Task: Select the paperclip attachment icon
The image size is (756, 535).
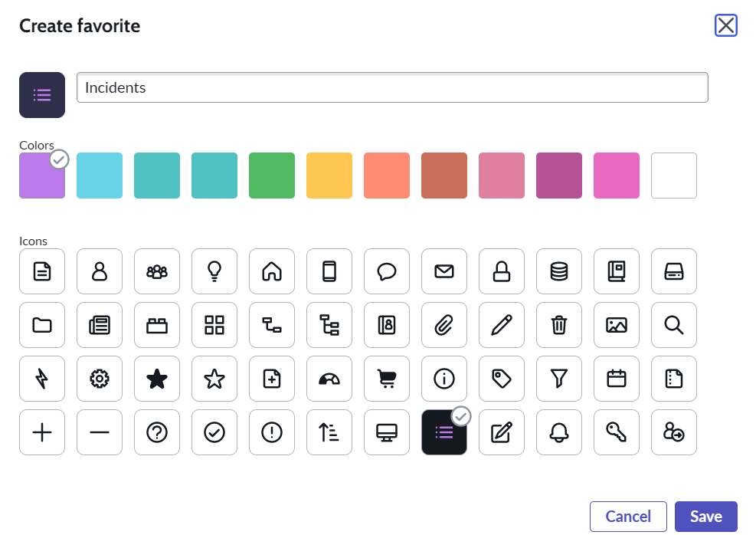Action: 444,325
